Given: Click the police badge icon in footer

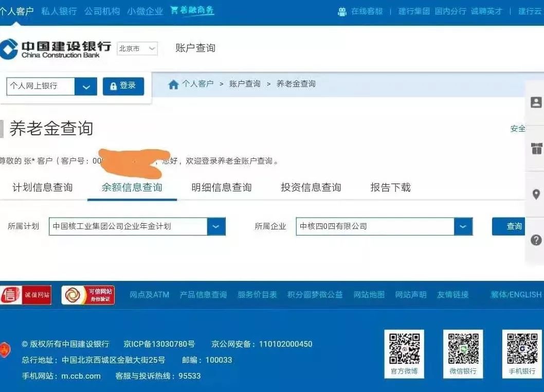Looking at the screenshot, I should pos(5,349).
